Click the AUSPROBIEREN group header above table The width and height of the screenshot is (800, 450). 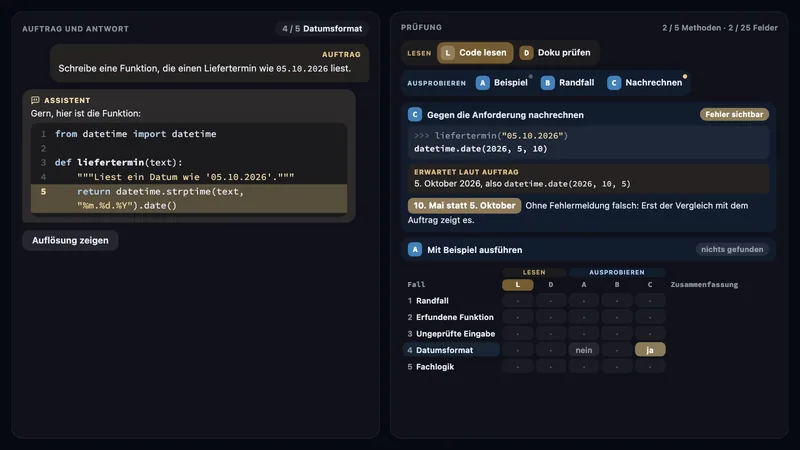[616, 272]
